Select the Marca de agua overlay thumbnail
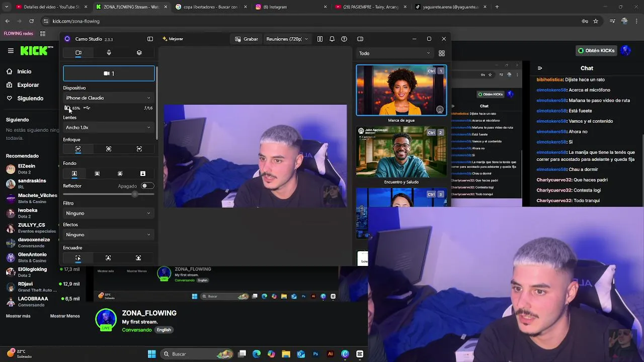The image size is (644, 362). pos(401,90)
